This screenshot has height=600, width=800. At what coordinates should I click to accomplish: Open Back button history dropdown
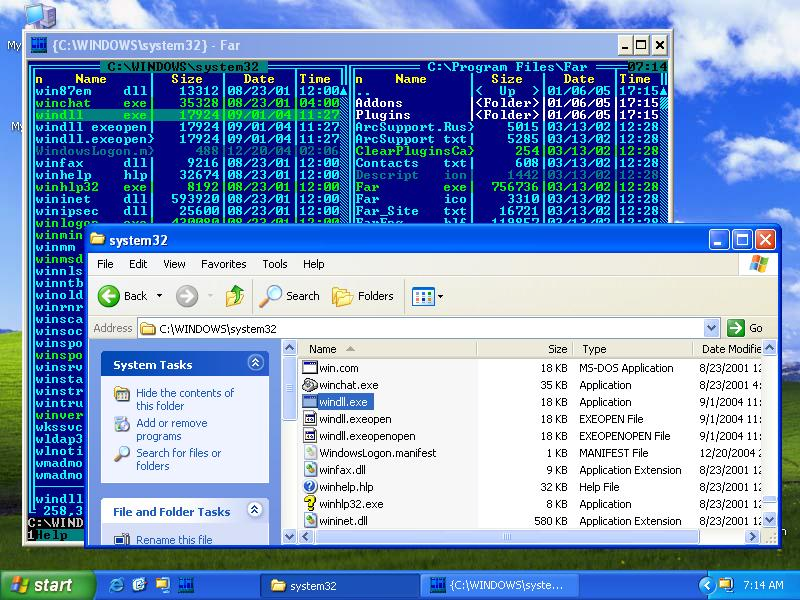pos(160,296)
